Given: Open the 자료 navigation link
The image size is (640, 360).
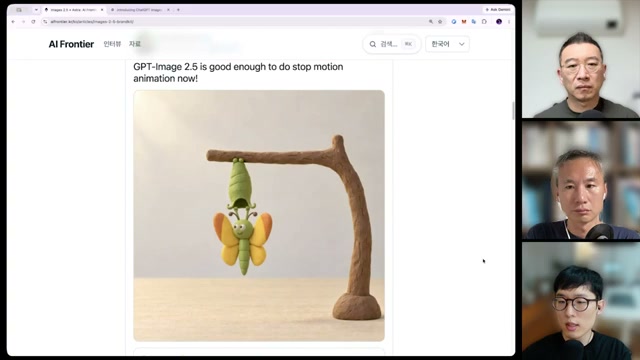Looking at the screenshot, I should tap(135, 44).
